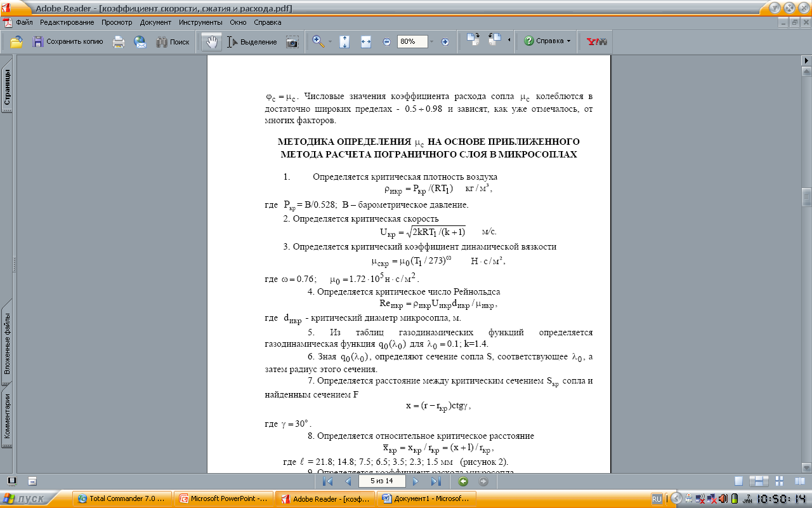The image size is (812, 508).
Task: Click the Fit Page height icon
Action: tap(344, 42)
